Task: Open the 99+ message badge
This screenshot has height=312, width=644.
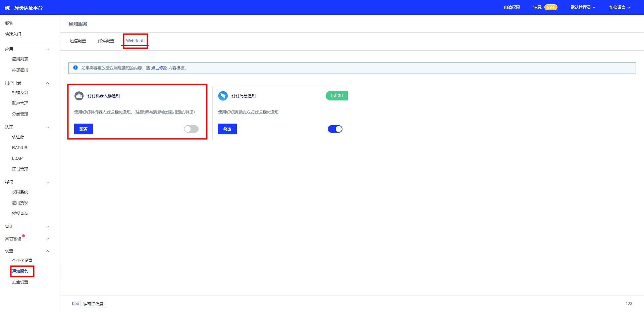Action: 551,7
